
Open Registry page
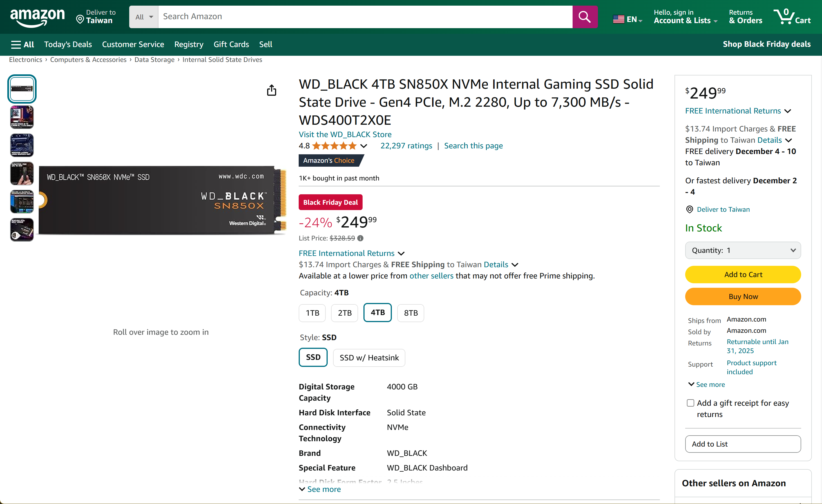click(x=189, y=44)
